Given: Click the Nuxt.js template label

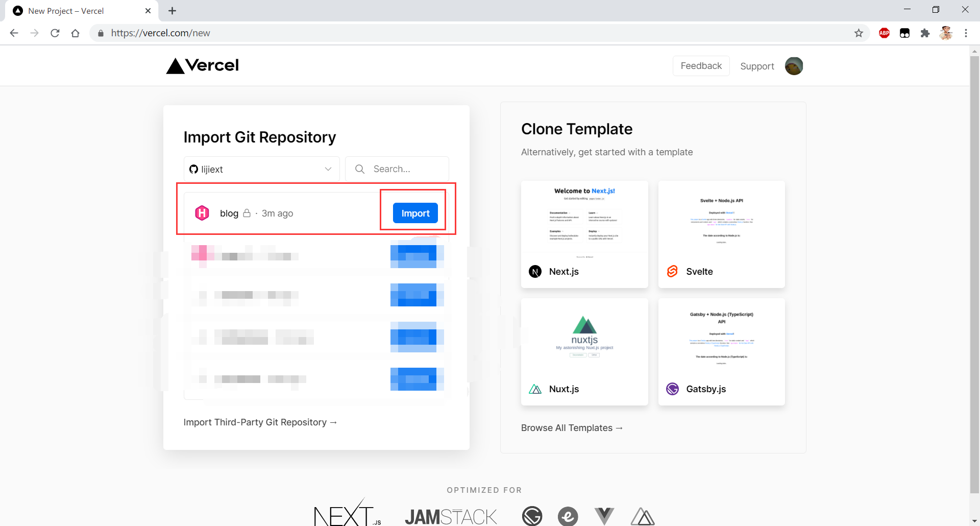Looking at the screenshot, I should point(563,389).
